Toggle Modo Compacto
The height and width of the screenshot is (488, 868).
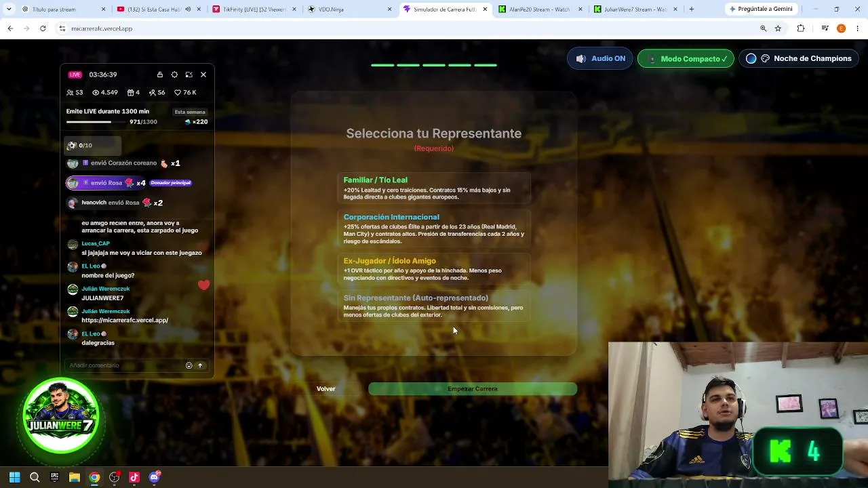(x=686, y=59)
